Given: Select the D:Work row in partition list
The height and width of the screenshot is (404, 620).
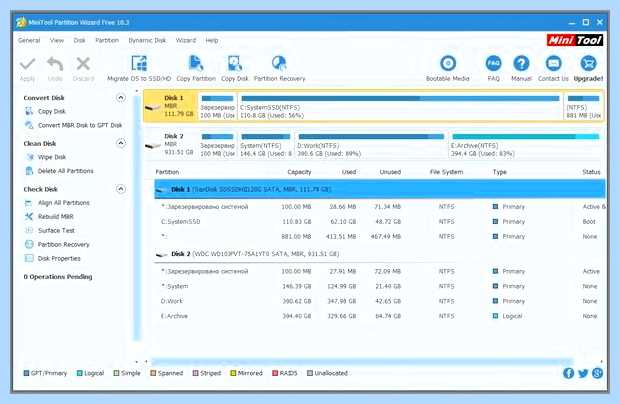Looking at the screenshot, I should point(380,301).
